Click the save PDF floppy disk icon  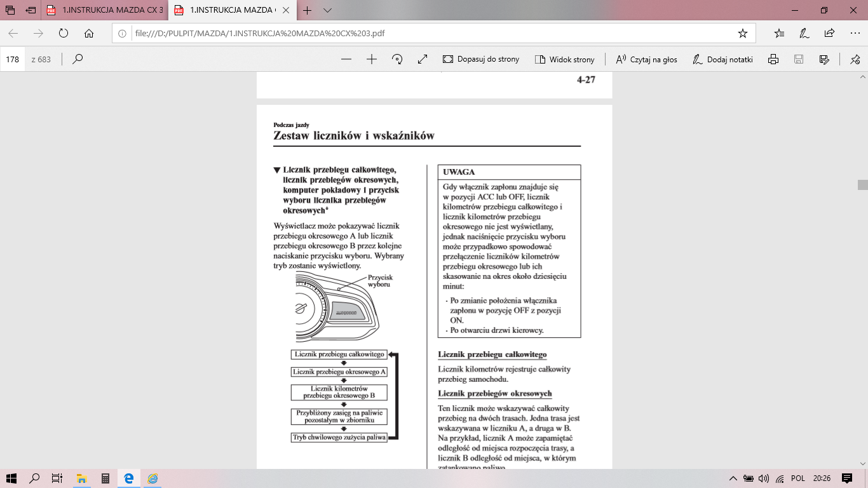799,59
